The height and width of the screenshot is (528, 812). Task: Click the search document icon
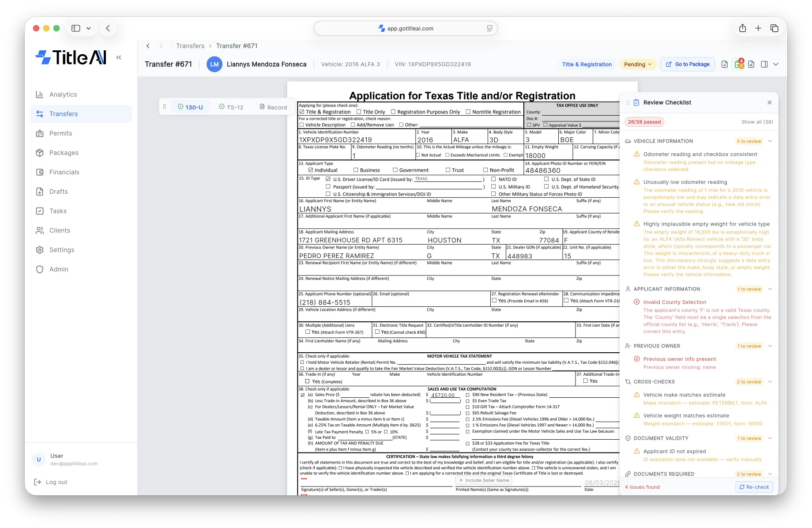751,64
